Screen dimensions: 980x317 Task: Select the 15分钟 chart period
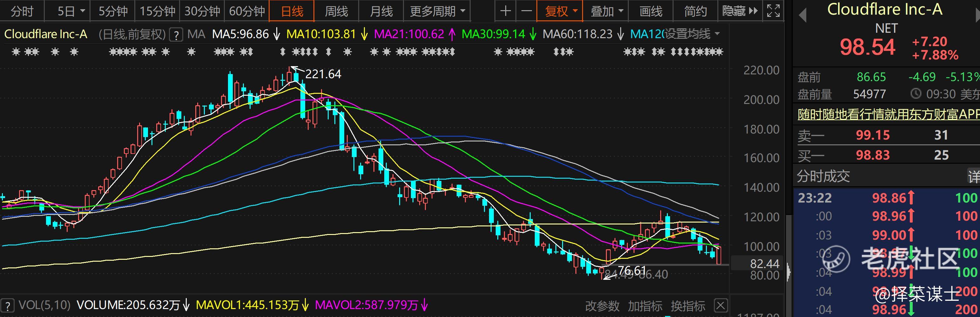(157, 11)
